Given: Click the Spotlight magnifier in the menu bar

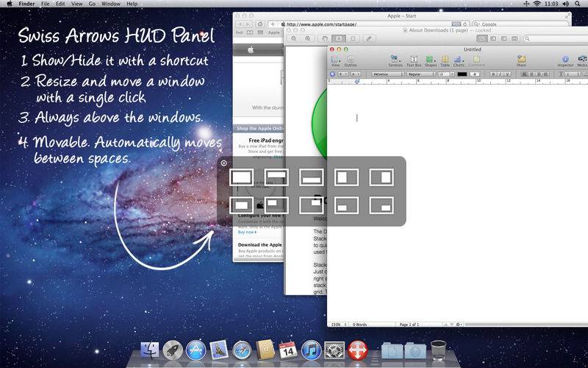Looking at the screenshot, I should (578, 4).
